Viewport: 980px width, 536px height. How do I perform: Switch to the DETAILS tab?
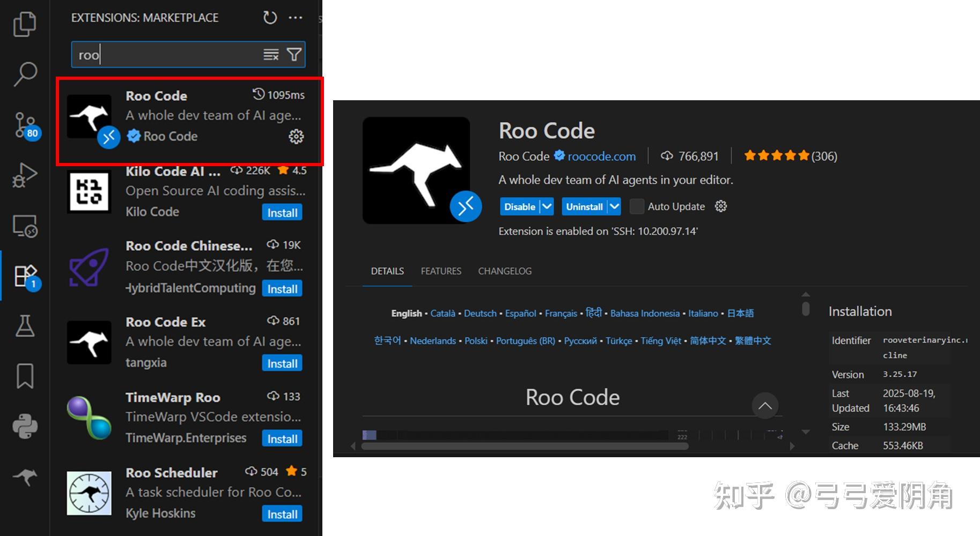[387, 271]
